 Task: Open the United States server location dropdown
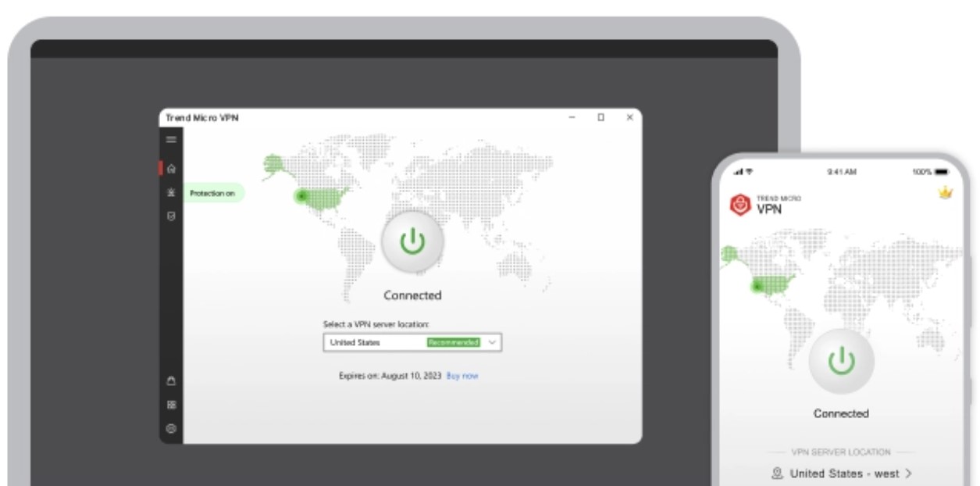(x=412, y=342)
